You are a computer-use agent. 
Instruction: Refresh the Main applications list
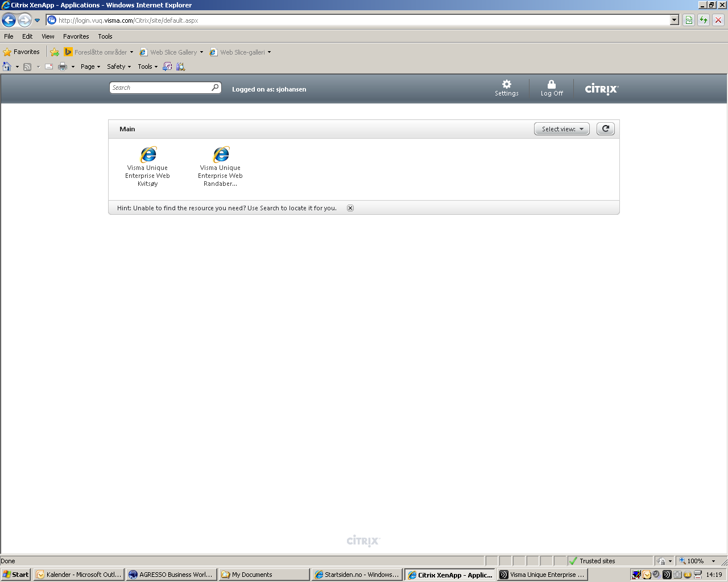[x=606, y=128]
